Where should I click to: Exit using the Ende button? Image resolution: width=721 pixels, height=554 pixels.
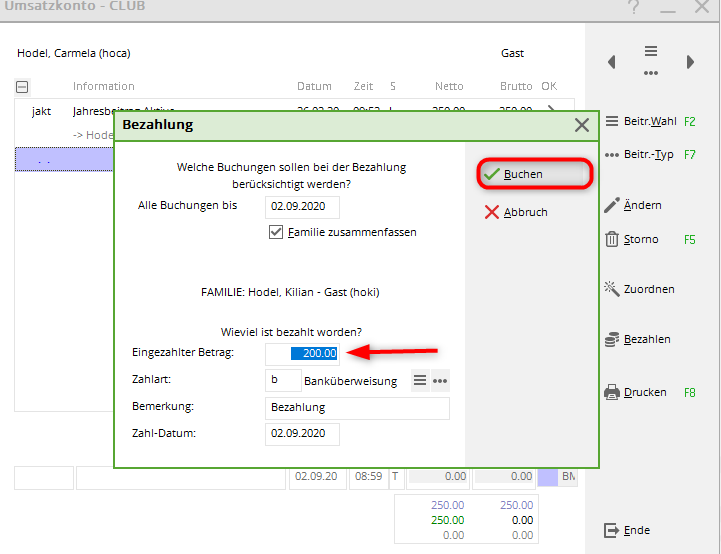pos(628,530)
